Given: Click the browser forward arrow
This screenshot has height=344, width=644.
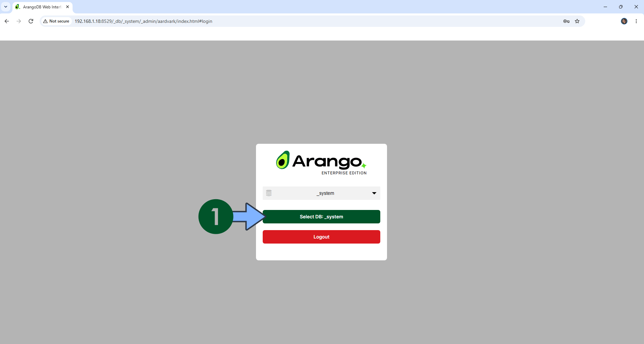Looking at the screenshot, I should pos(19,21).
